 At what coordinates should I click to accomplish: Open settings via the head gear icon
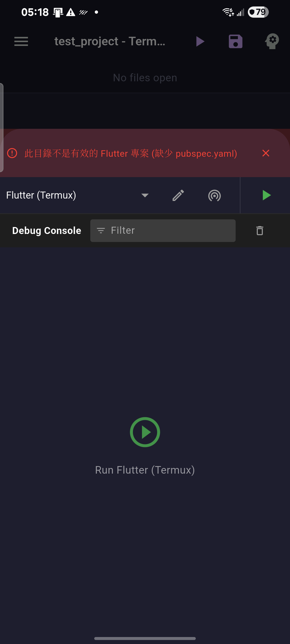(272, 41)
